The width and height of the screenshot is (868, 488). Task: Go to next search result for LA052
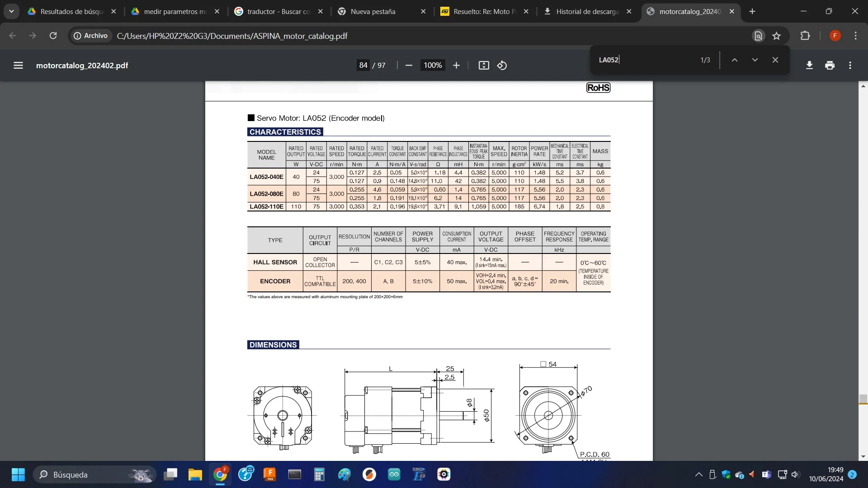tap(755, 60)
